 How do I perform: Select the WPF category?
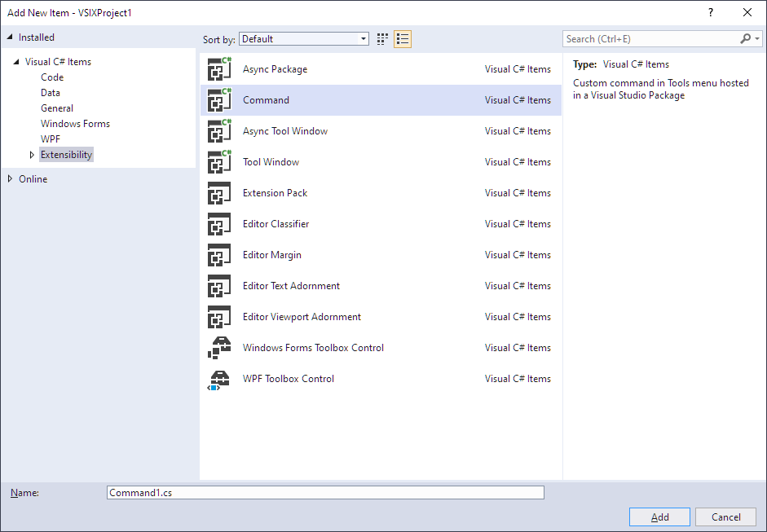pos(51,139)
